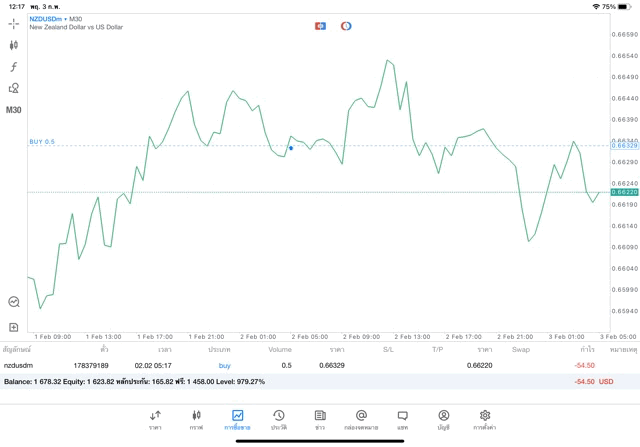Open the Chart (กราฟ) tab
The height and width of the screenshot is (447, 640).
pos(196,419)
